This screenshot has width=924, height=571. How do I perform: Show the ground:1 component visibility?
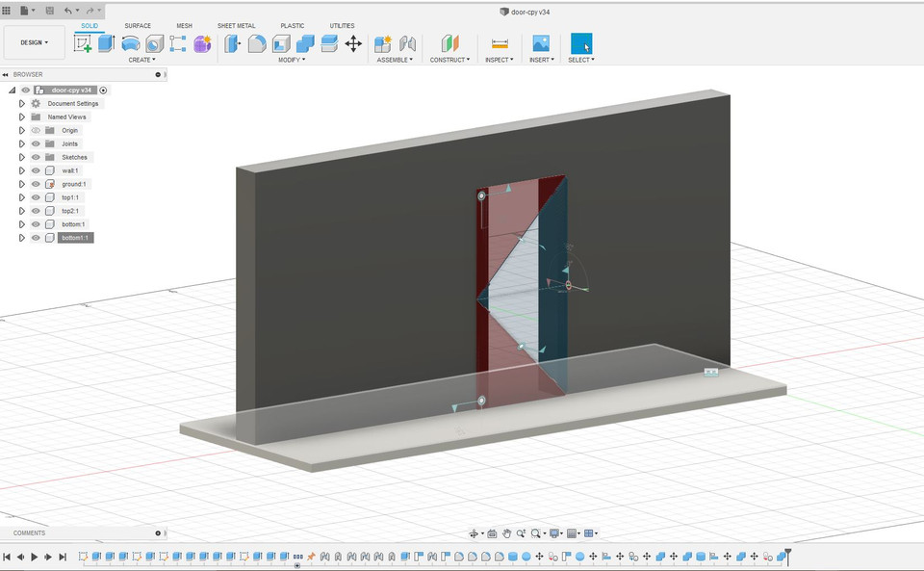[36, 184]
